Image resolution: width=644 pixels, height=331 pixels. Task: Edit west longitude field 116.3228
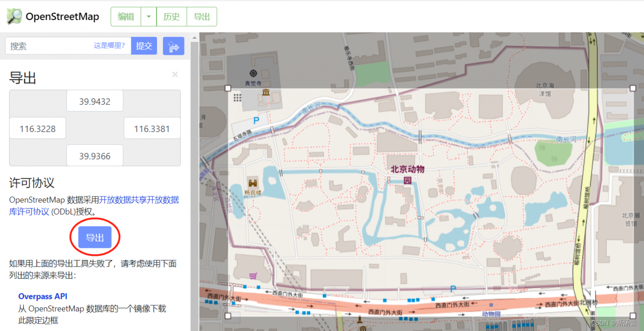[x=38, y=128]
